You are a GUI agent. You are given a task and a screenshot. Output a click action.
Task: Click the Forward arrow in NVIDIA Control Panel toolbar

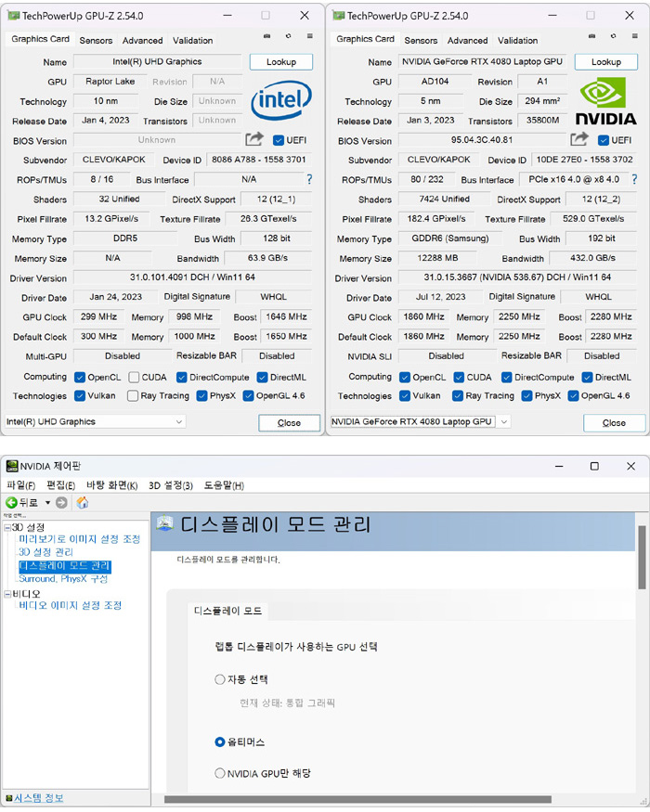(x=61, y=502)
